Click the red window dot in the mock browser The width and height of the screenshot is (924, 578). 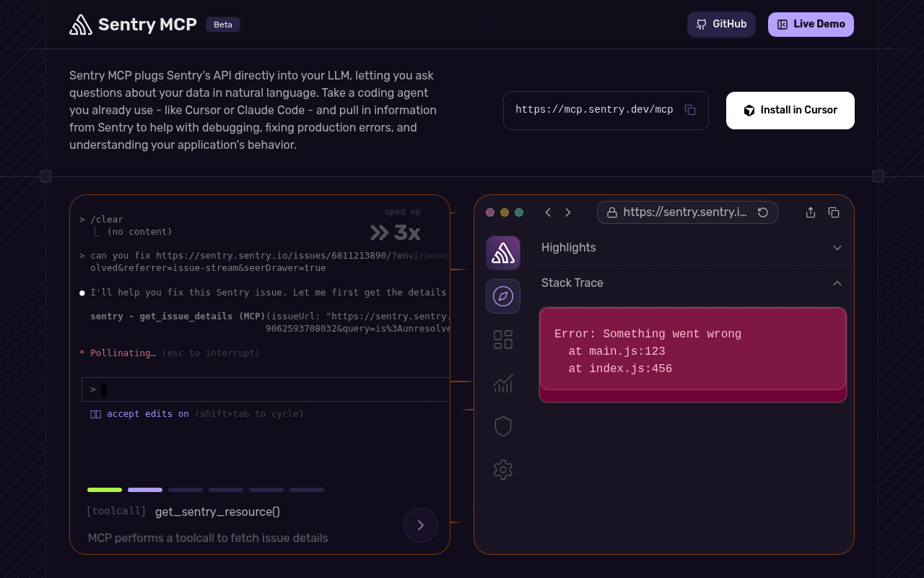pos(490,212)
